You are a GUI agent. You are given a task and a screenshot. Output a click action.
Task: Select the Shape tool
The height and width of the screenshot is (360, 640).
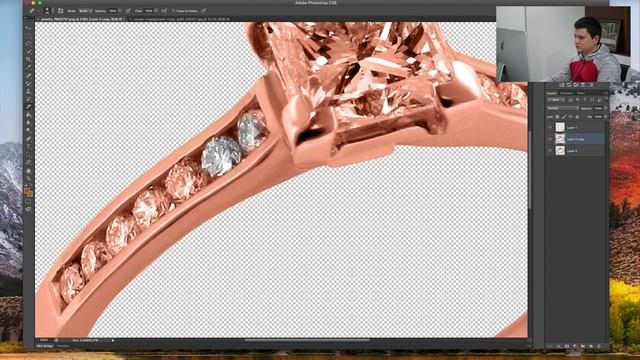point(29,162)
